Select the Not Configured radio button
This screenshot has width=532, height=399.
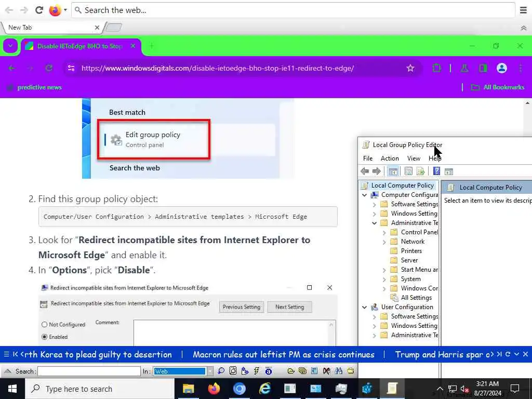45,324
